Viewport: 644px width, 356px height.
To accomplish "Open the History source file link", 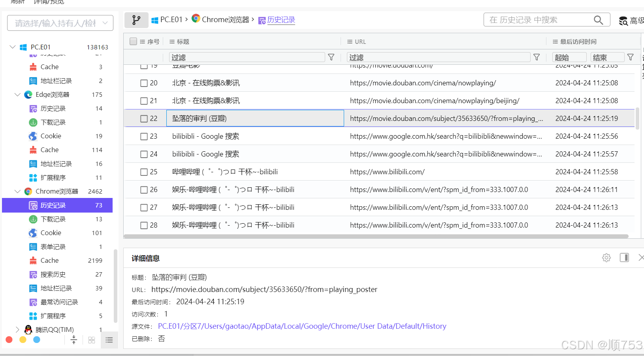I will tap(302, 326).
